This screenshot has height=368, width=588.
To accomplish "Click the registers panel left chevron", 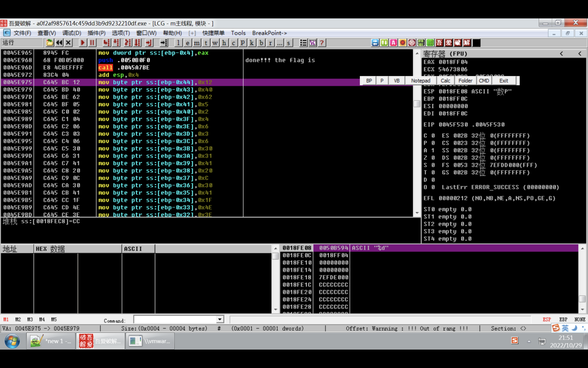I will pyautogui.click(x=561, y=54).
